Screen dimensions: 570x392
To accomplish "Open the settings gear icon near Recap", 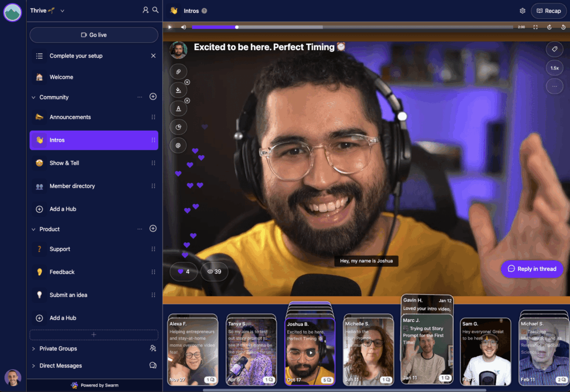I will 522,11.
